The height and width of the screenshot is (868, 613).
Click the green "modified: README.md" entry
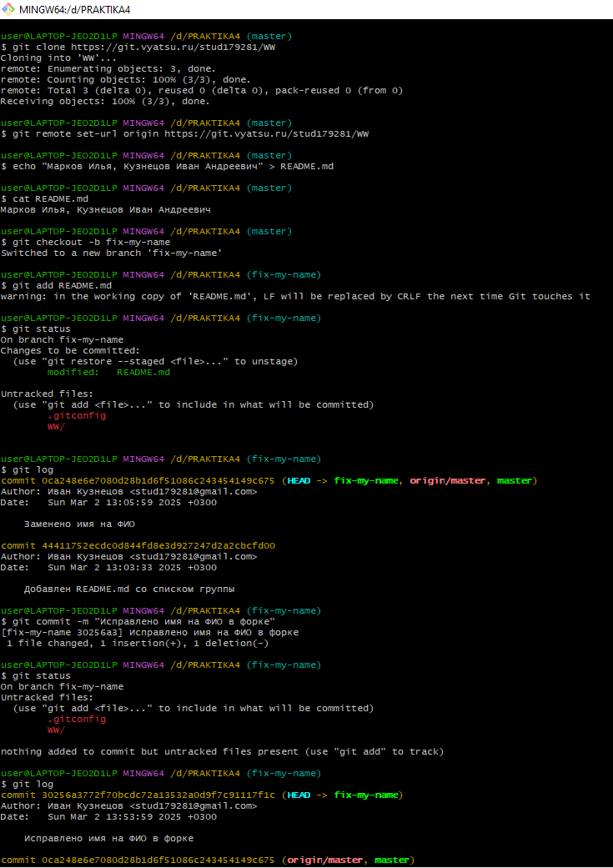click(108, 372)
